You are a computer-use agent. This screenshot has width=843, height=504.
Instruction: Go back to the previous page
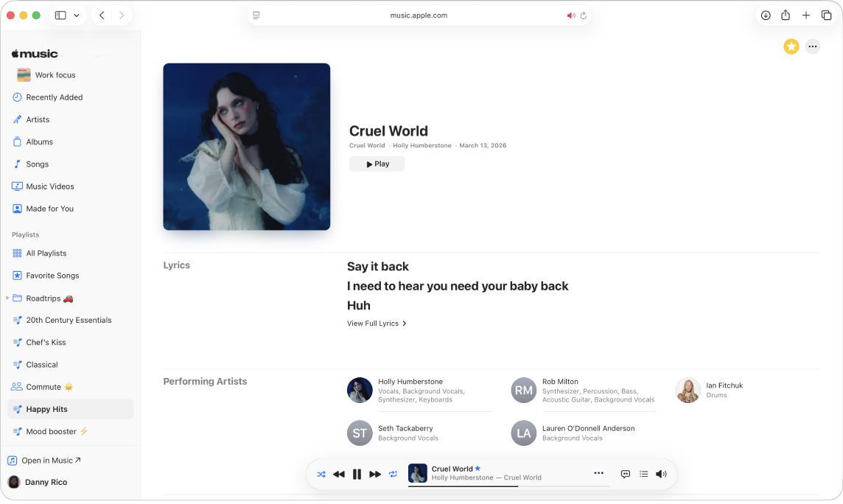click(102, 15)
